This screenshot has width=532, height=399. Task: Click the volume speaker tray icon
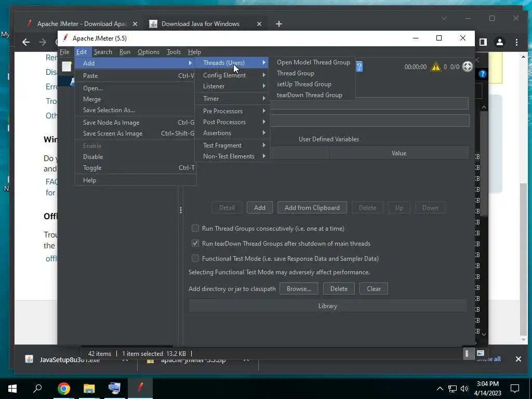[x=464, y=389]
